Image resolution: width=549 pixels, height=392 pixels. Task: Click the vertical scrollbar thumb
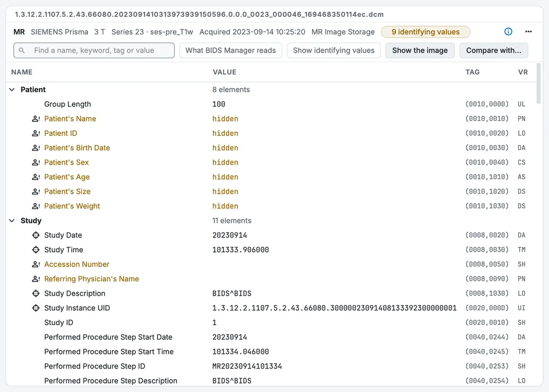[x=538, y=83]
